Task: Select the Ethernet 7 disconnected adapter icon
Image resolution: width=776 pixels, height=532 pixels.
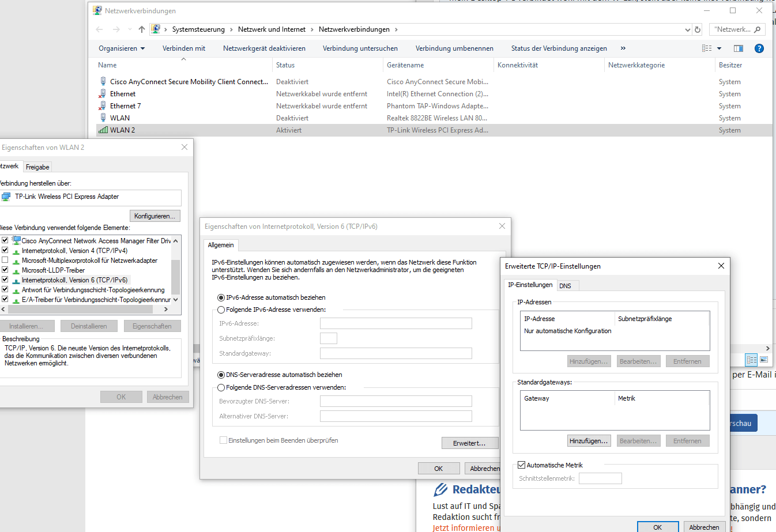Action: click(103, 106)
